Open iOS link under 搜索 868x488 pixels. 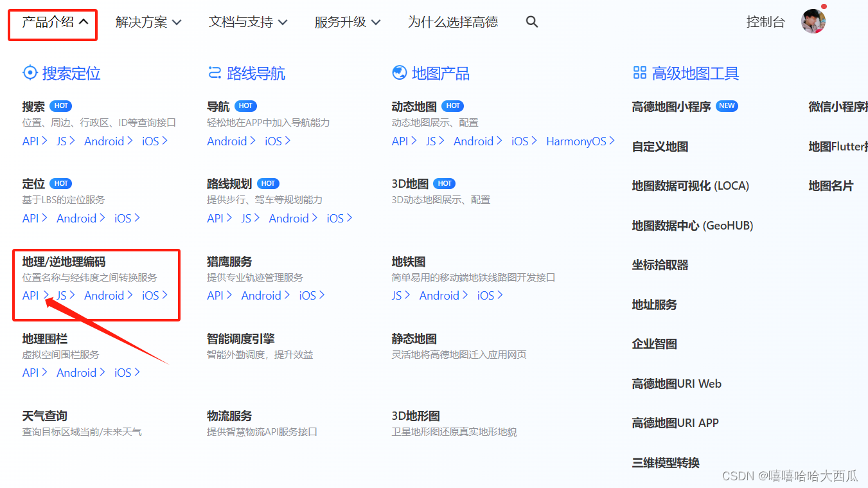155,141
